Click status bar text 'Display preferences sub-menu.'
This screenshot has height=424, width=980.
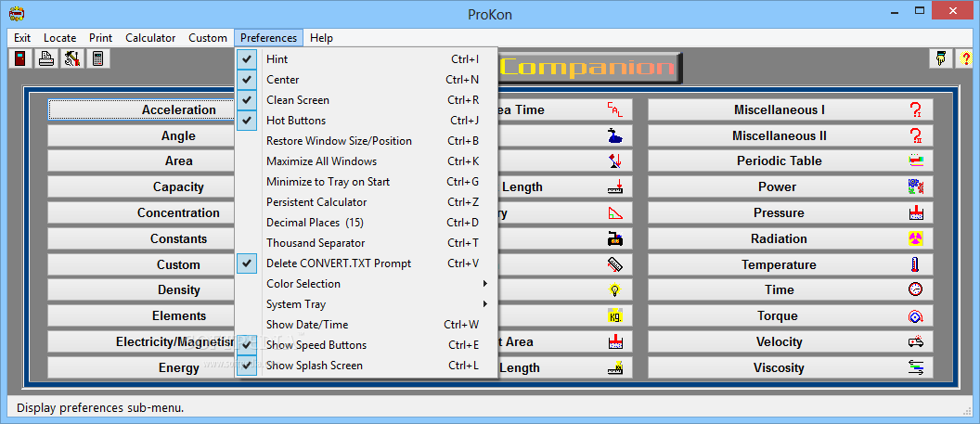point(100,408)
